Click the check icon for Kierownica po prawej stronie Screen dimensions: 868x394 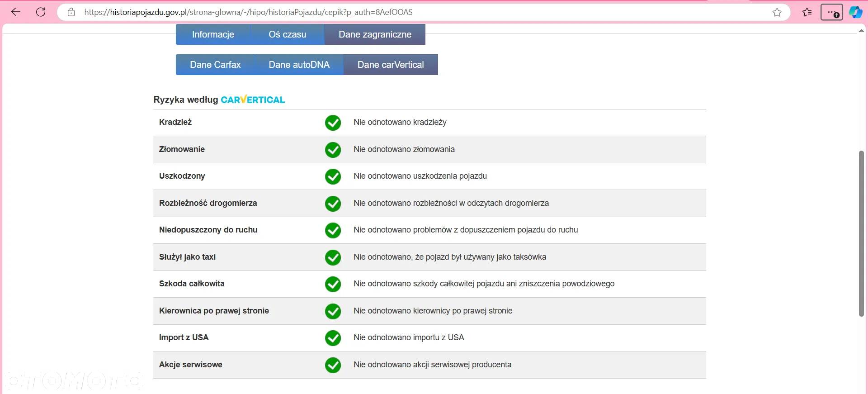(333, 311)
